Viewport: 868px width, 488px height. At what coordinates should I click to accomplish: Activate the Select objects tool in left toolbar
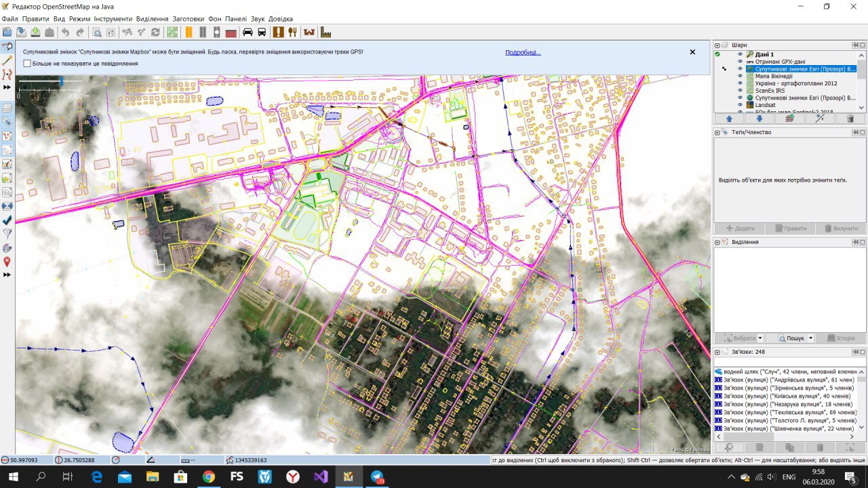(7, 47)
